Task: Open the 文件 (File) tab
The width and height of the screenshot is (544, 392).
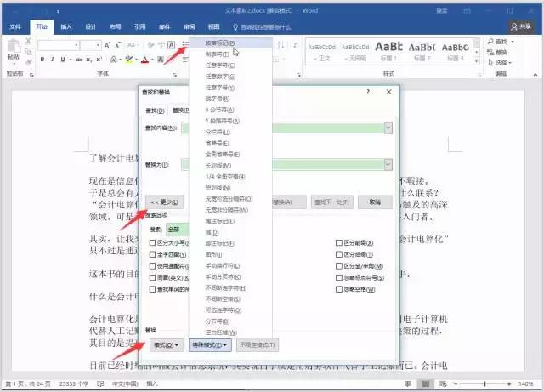Action: pyautogui.click(x=15, y=26)
